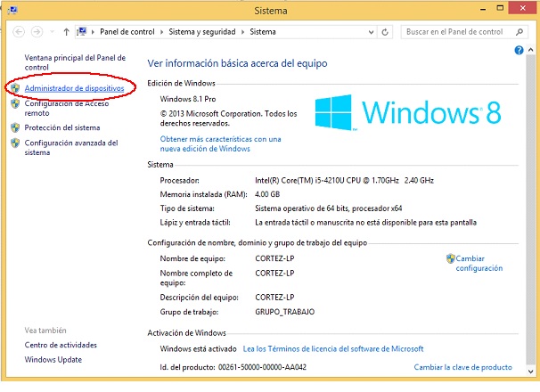Click the shield icon beside Configuración avanzada del sistema

pos(15,143)
